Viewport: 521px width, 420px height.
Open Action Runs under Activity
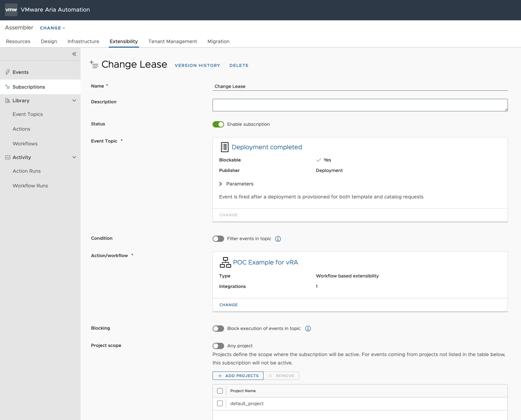(x=27, y=171)
